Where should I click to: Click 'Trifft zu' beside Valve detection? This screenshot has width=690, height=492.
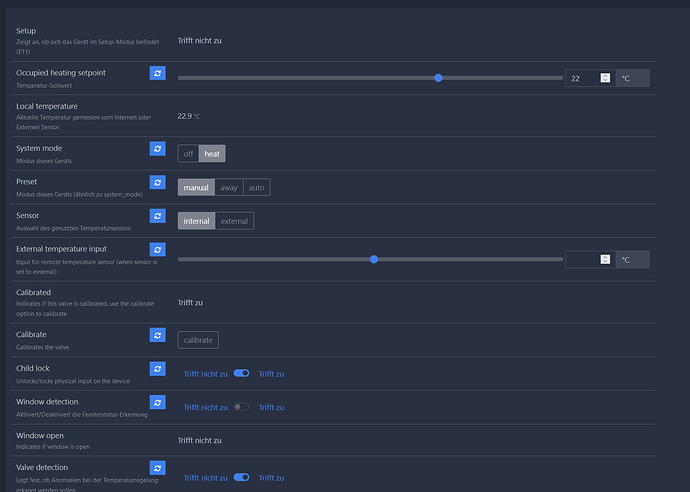pos(272,478)
